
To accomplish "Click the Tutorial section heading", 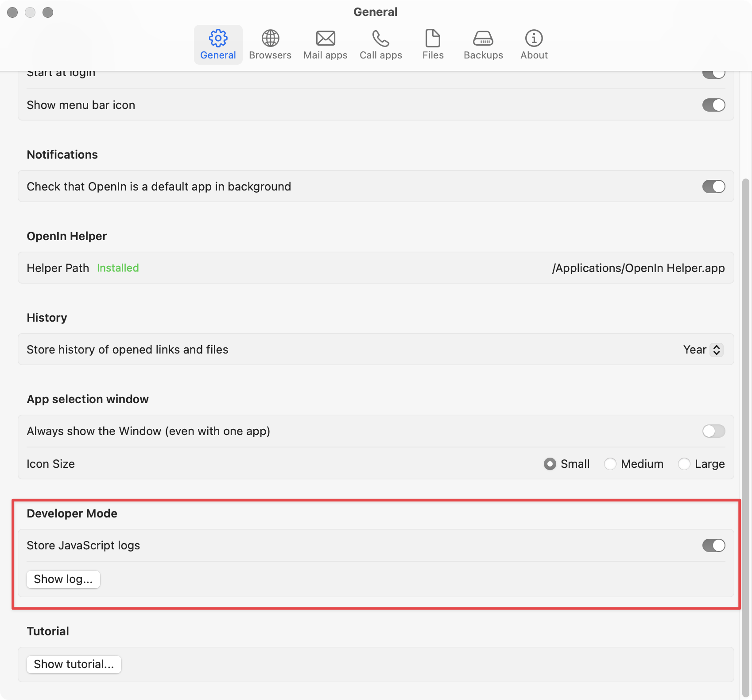I will click(48, 631).
